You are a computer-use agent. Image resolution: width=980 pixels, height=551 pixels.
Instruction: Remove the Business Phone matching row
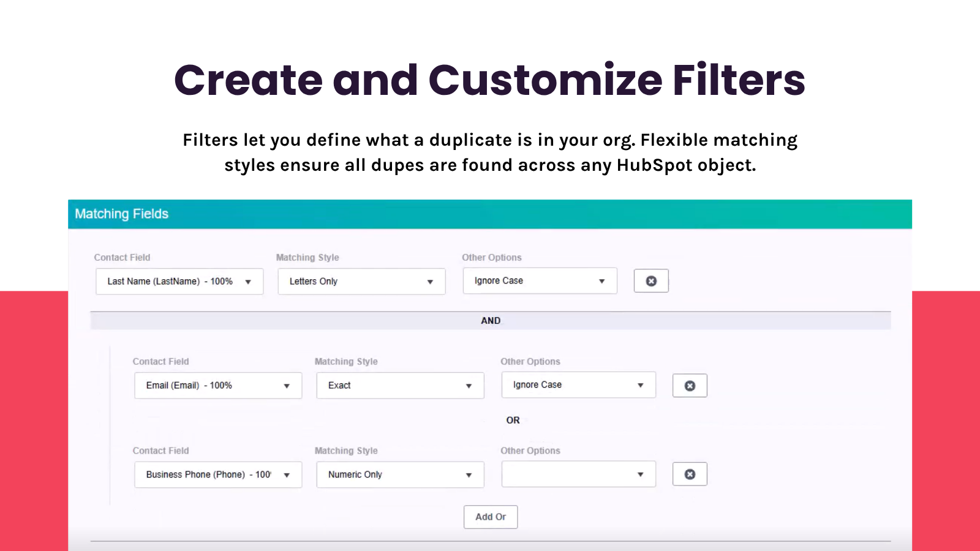pyautogui.click(x=690, y=474)
